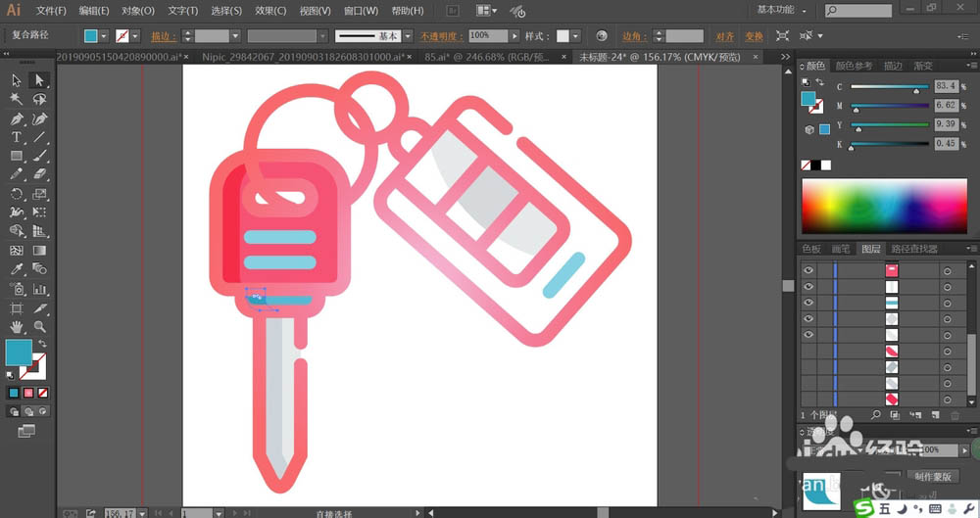Select the Rectangle tool
Screen dimensions: 980x518
tap(17, 157)
